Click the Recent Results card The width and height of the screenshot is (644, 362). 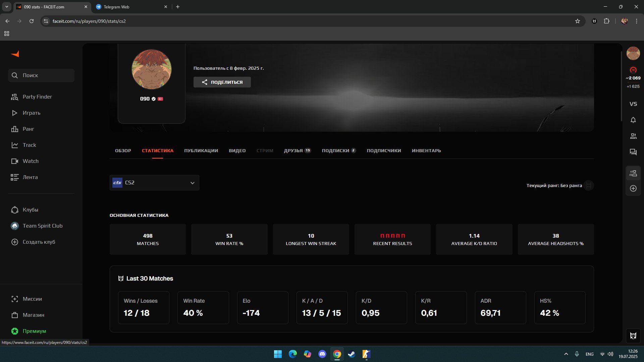pyautogui.click(x=392, y=239)
